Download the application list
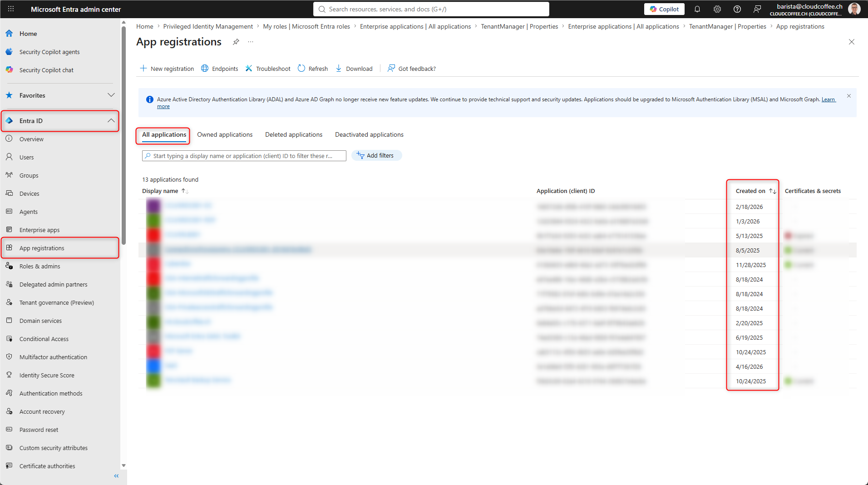Screen dimensions: 868x485 click(354, 69)
